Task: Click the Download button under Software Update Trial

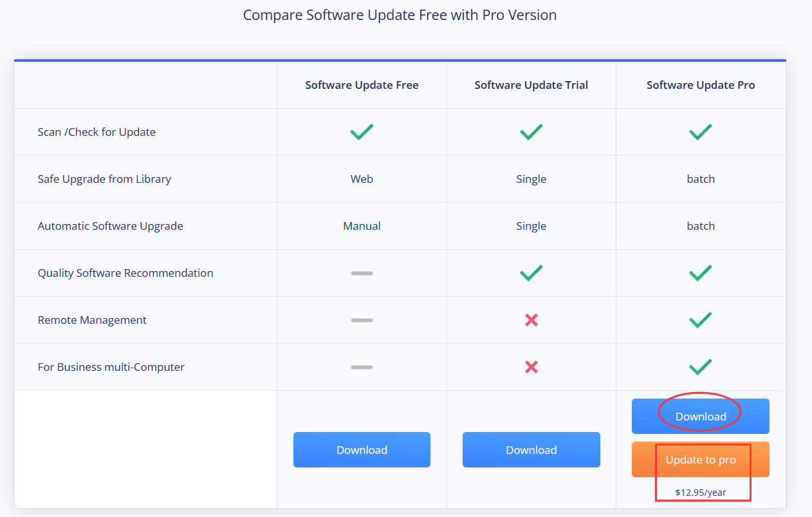Action: (x=531, y=449)
